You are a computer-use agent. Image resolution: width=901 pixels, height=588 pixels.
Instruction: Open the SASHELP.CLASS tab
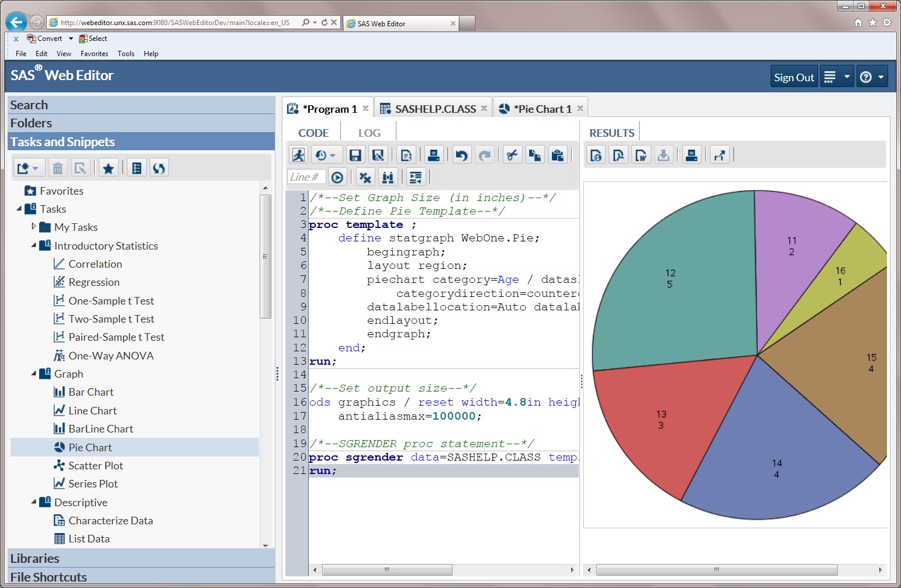coord(436,108)
